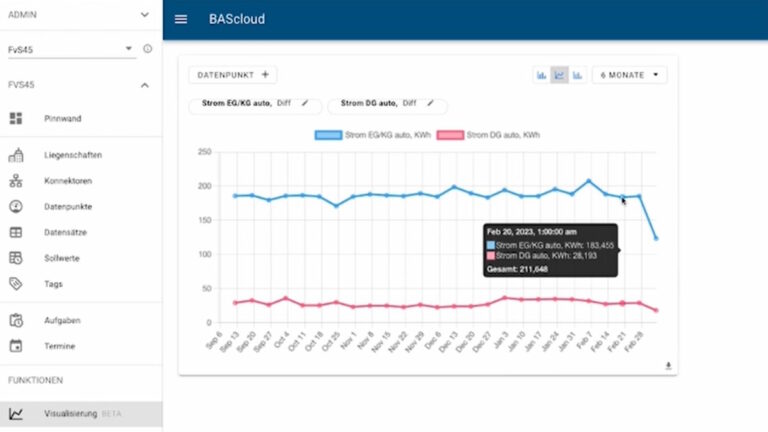This screenshot has height=432, width=768.
Task: Click the Konnektoren network icon
Action: (16, 181)
